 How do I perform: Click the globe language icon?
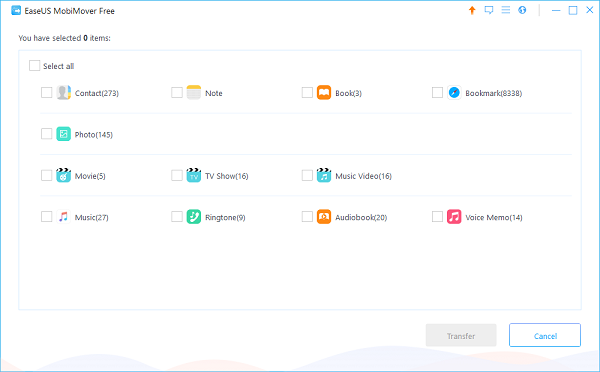522,10
